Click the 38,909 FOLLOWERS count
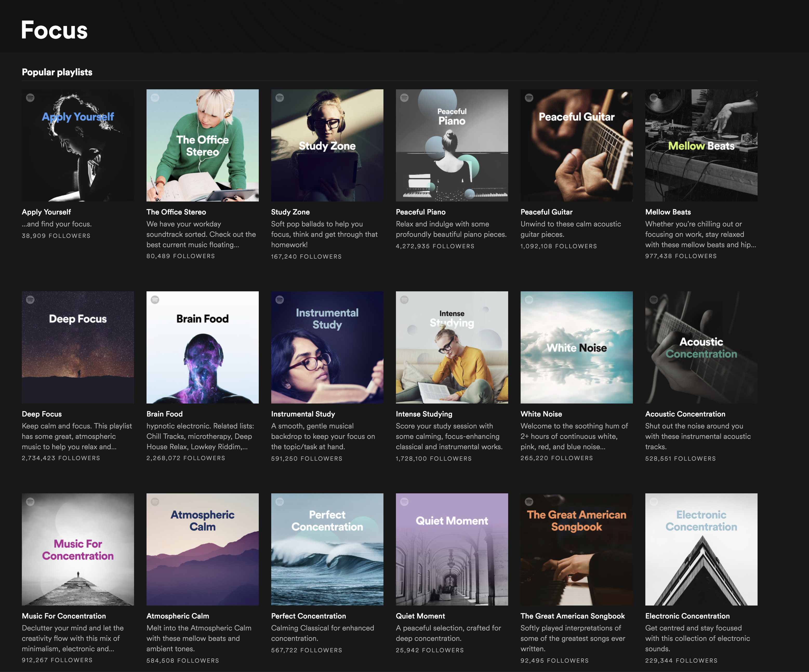 point(56,236)
